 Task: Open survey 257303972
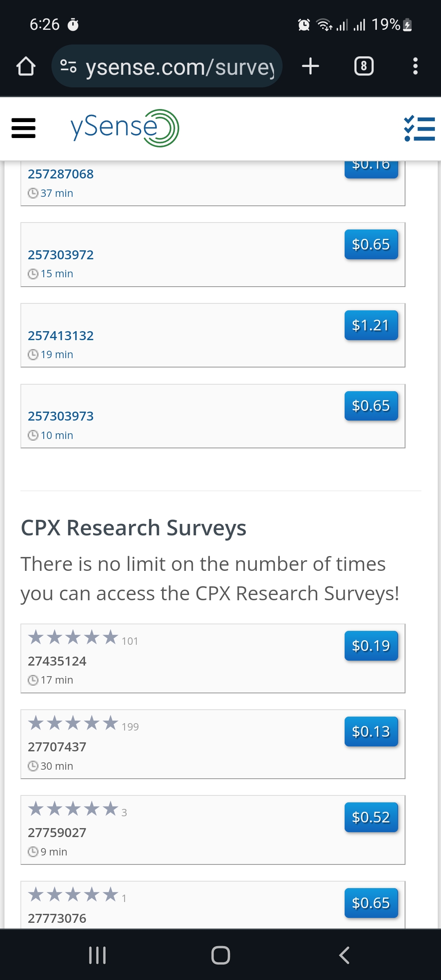click(x=61, y=255)
